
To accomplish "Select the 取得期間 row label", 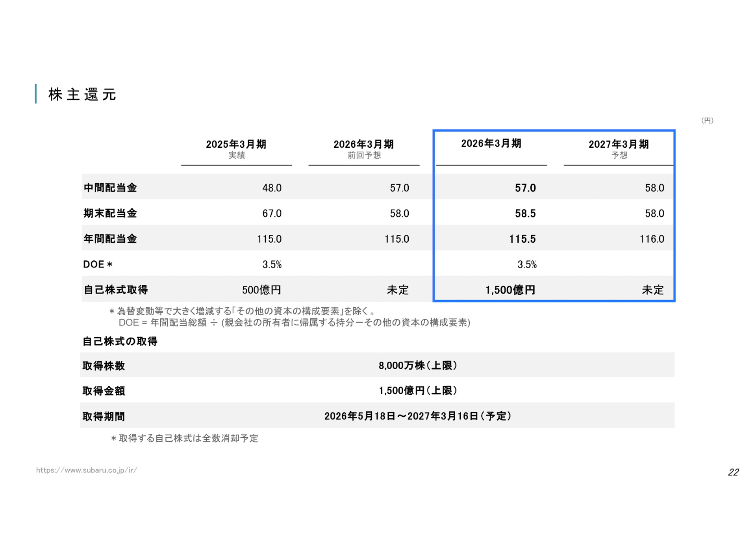I will [104, 416].
